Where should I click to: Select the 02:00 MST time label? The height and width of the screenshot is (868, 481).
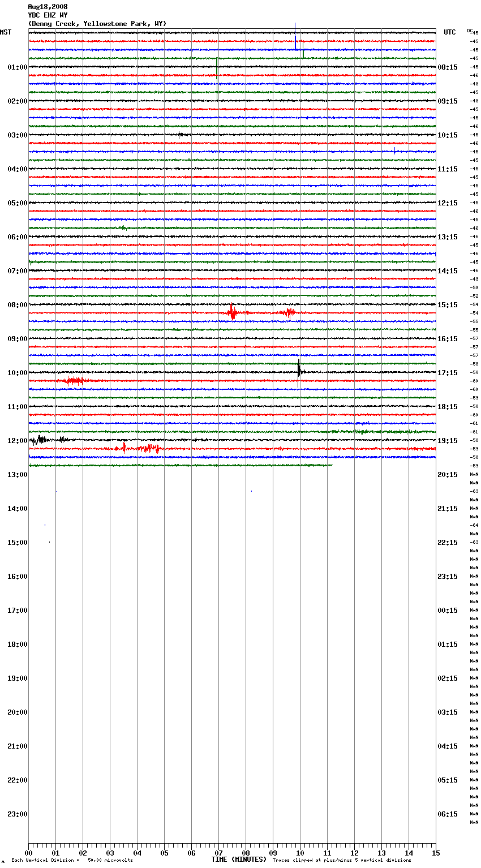tap(18, 101)
